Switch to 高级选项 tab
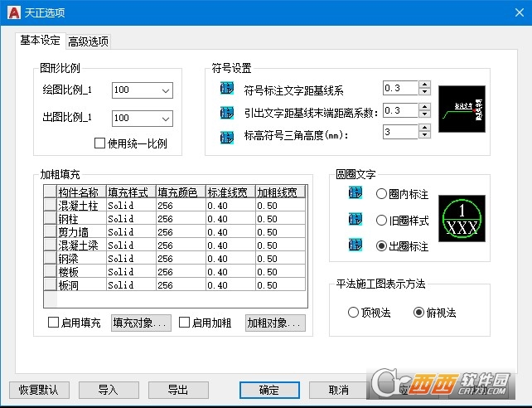532x408 pixels. pos(88,41)
